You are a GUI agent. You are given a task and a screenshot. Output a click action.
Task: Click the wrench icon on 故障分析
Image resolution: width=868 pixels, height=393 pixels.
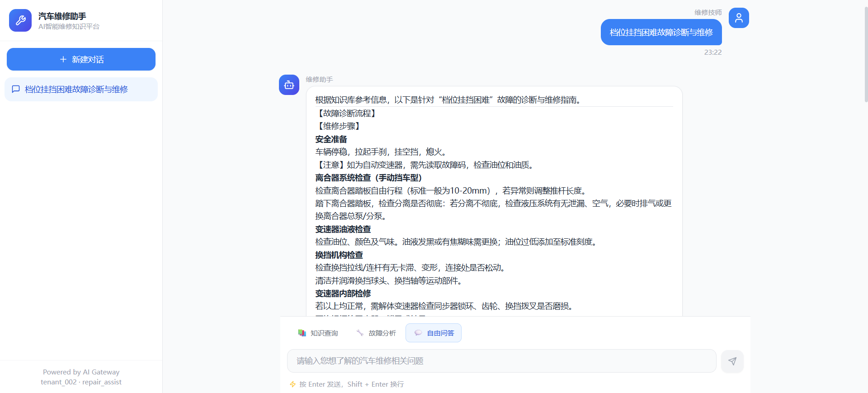coord(360,333)
